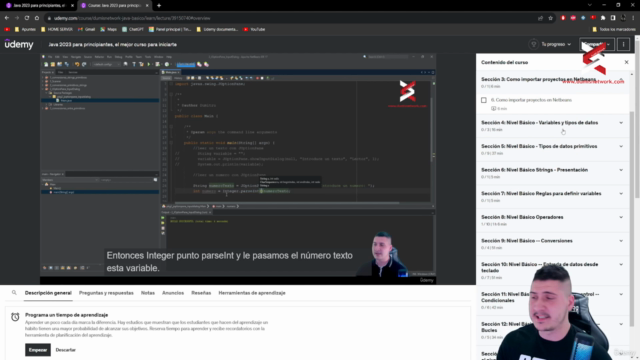Open the Notas tab
Screen dimensions: 640x360
click(148, 293)
